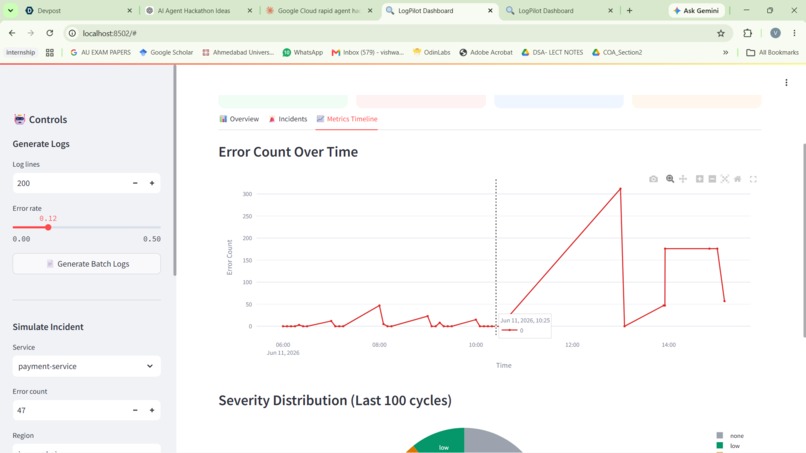Open the All Bookmarks folder
This screenshot has height=453, width=806.
[x=772, y=52]
